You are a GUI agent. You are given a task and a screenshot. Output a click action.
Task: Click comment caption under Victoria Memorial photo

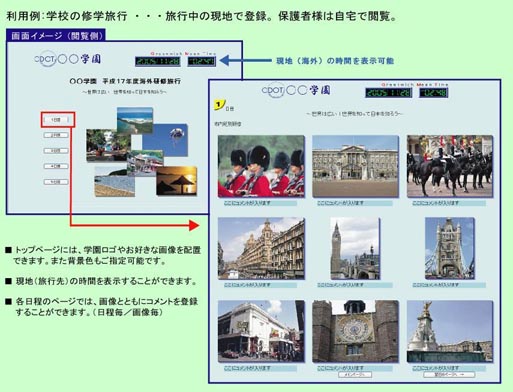[449, 368]
